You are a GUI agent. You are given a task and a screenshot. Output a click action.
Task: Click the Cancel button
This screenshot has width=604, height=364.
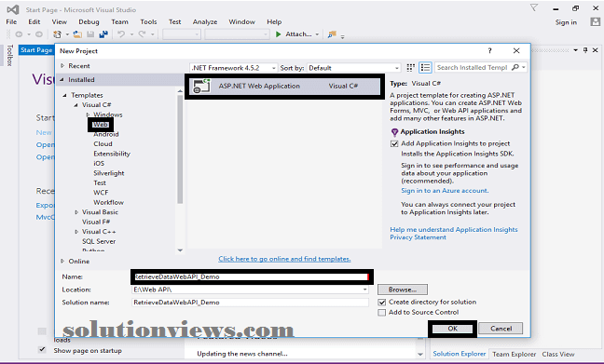point(501,329)
